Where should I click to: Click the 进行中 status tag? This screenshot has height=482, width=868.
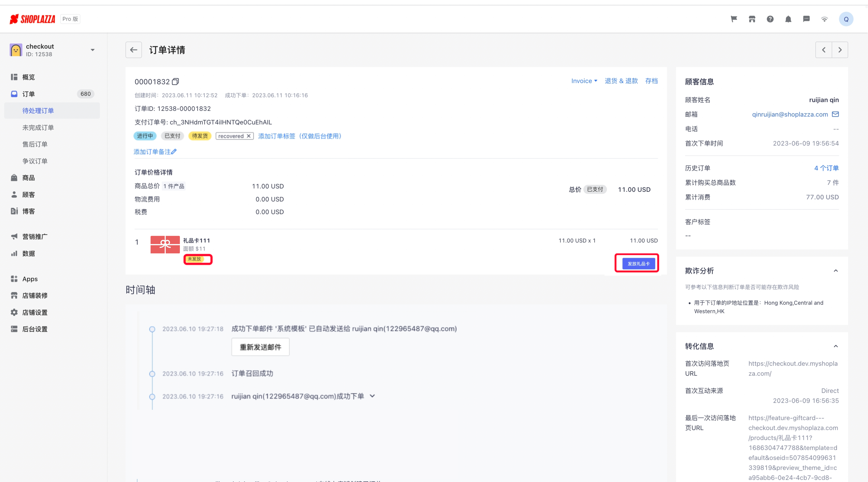pyautogui.click(x=145, y=136)
